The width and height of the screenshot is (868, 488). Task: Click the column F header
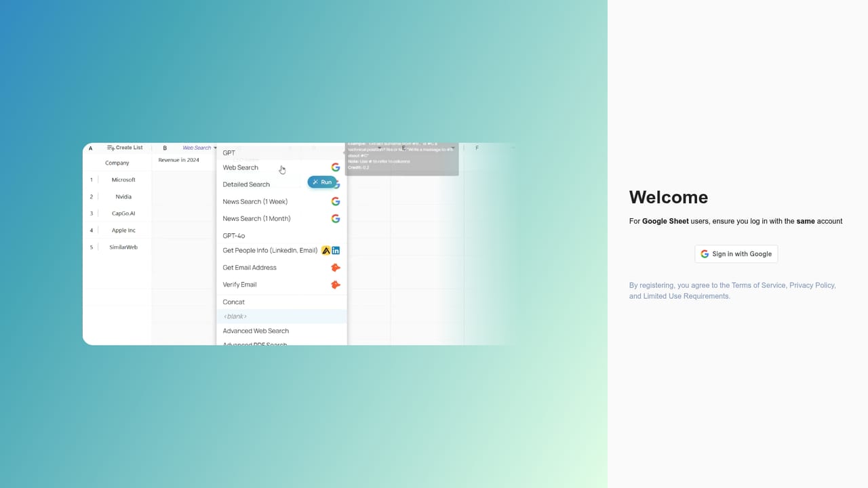pyautogui.click(x=477, y=148)
